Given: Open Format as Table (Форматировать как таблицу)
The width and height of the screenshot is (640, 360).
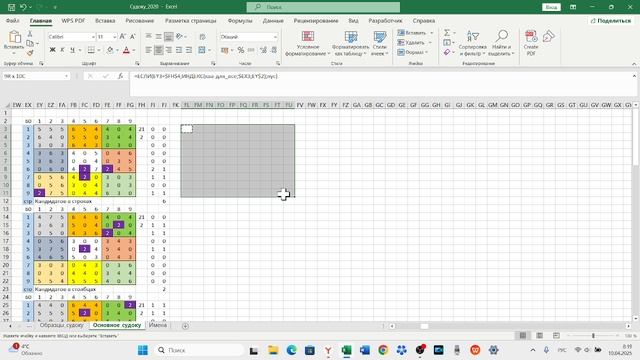Looking at the screenshot, I should pyautogui.click(x=351, y=43).
